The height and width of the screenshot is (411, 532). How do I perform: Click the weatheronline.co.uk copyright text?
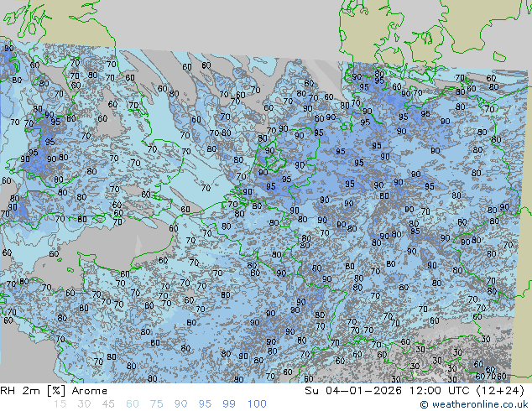click(x=474, y=404)
